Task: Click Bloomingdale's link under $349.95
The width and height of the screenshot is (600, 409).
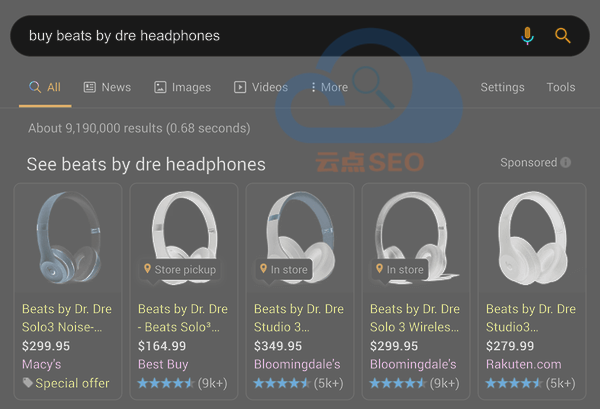Action: tap(297, 364)
